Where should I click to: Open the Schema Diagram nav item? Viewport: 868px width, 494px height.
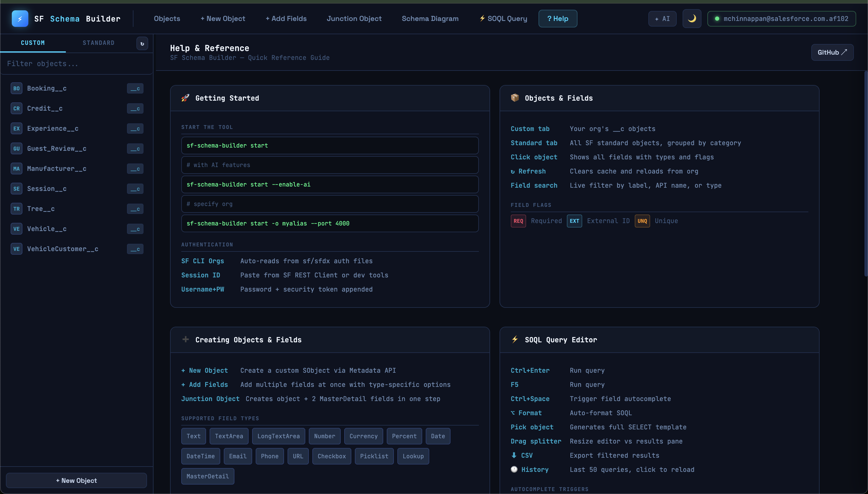(430, 19)
